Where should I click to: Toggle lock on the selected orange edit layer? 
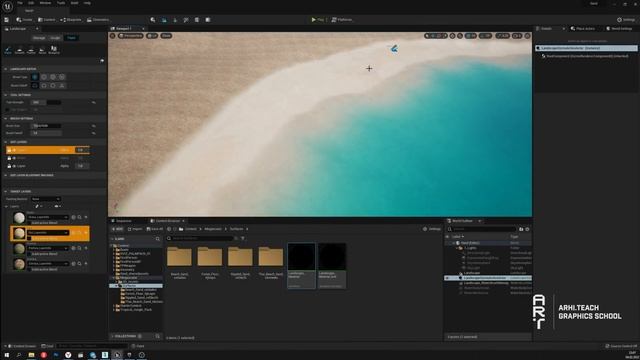tap(9, 150)
